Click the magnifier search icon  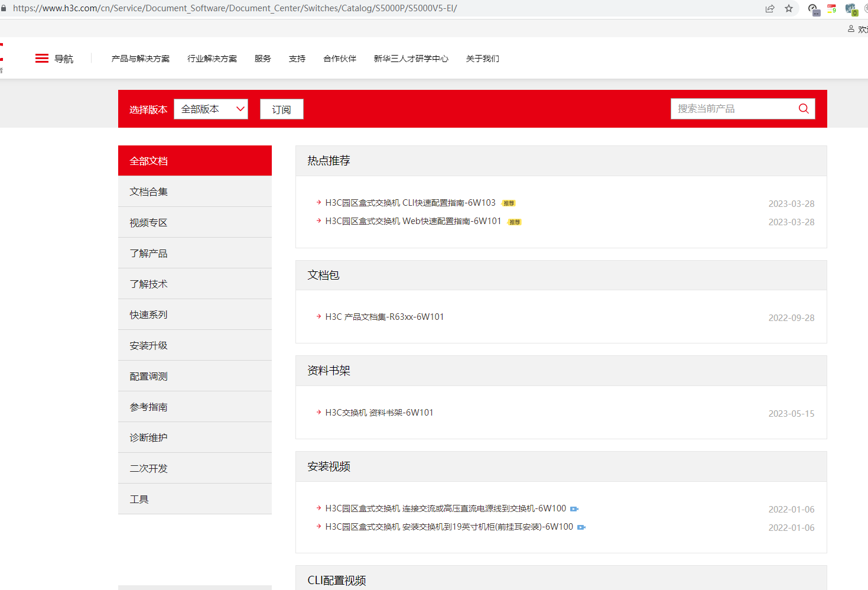coord(804,109)
